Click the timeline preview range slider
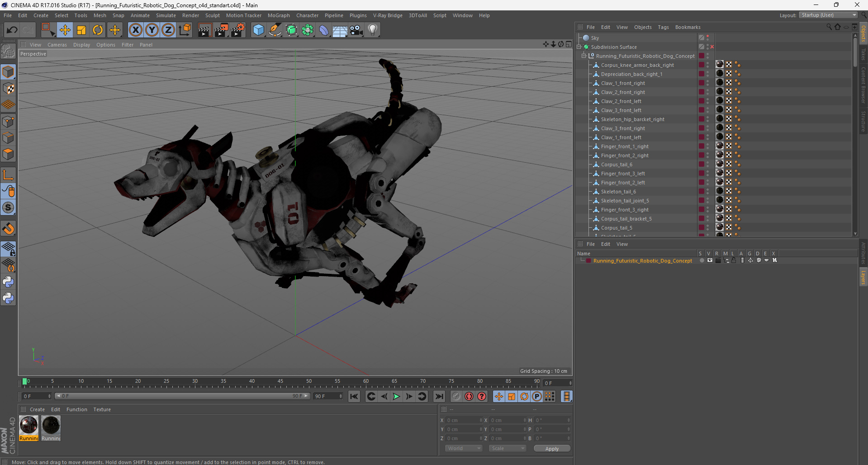The image size is (868, 465). [x=182, y=396]
